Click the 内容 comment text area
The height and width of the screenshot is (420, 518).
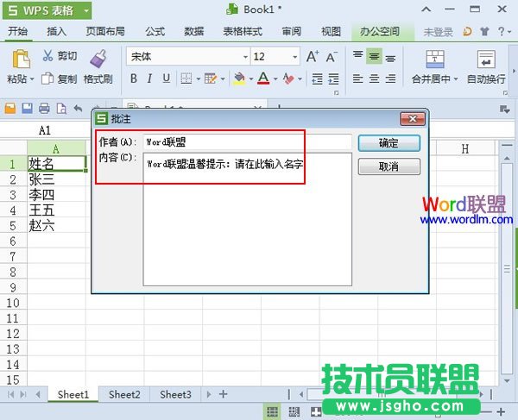pyautogui.click(x=248, y=219)
